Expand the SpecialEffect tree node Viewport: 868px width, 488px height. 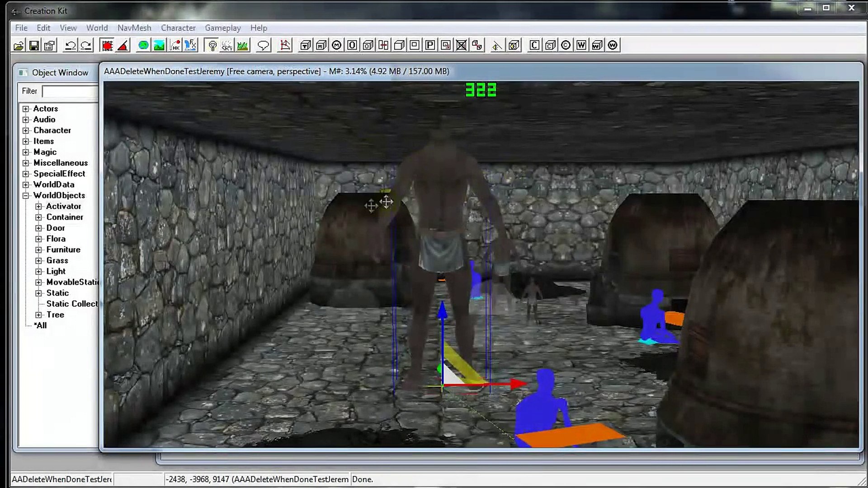click(26, 174)
